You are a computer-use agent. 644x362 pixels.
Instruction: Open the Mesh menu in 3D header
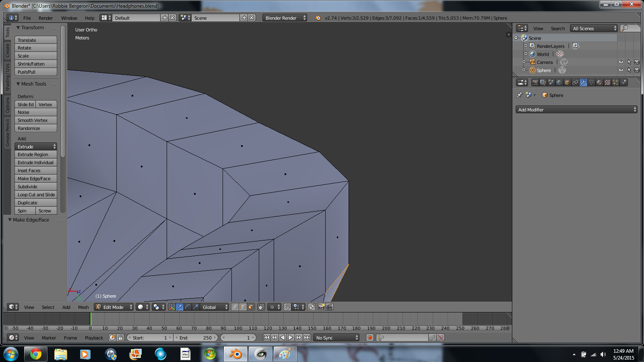click(83, 307)
